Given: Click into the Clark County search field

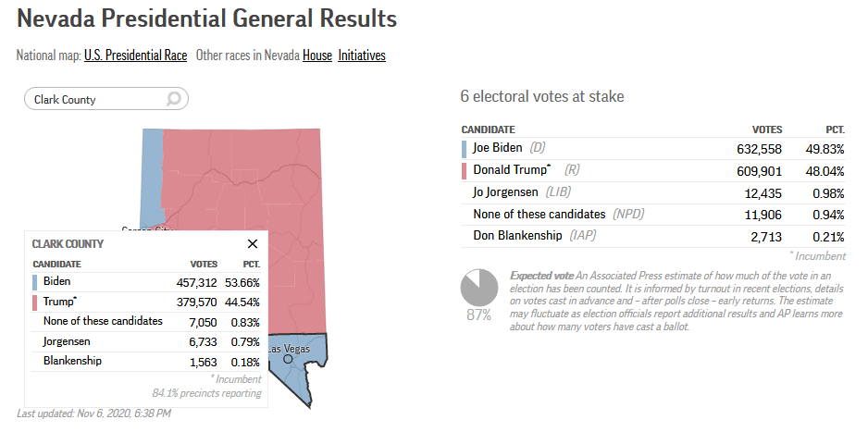Looking at the screenshot, I should [x=93, y=99].
